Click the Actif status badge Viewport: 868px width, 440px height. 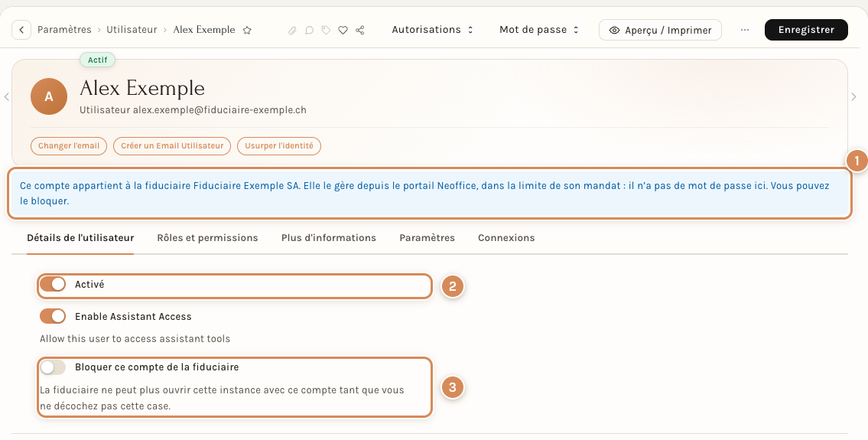pyautogui.click(x=97, y=60)
